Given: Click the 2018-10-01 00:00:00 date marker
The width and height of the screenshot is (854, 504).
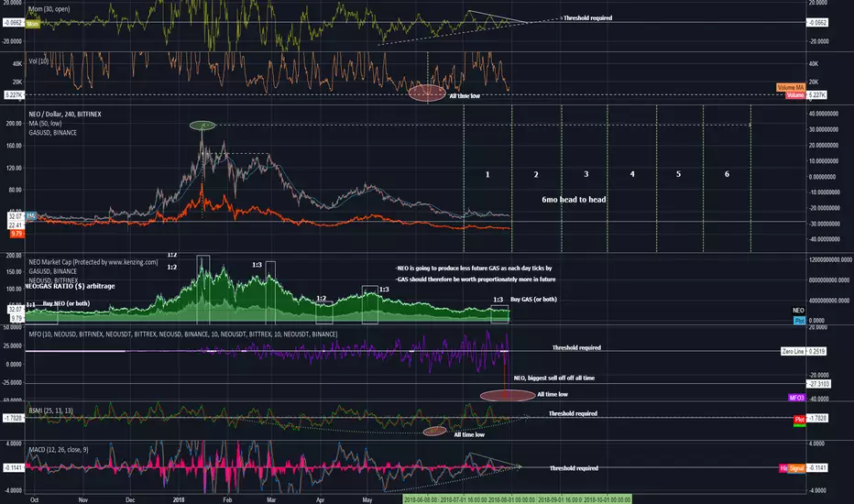Looking at the screenshot, I should tap(608, 499).
